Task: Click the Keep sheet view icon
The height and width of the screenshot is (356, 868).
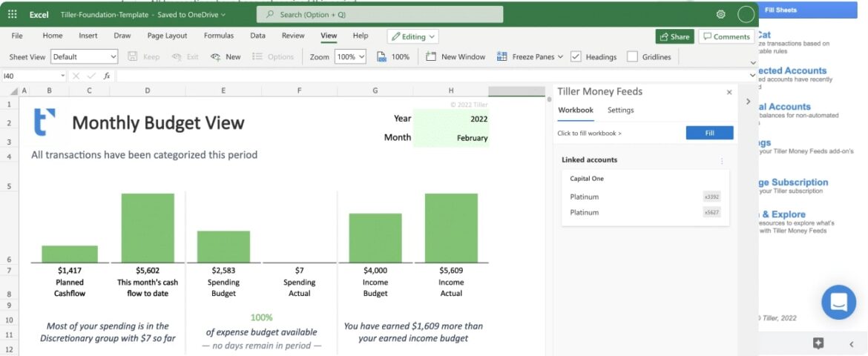Action: tap(132, 56)
